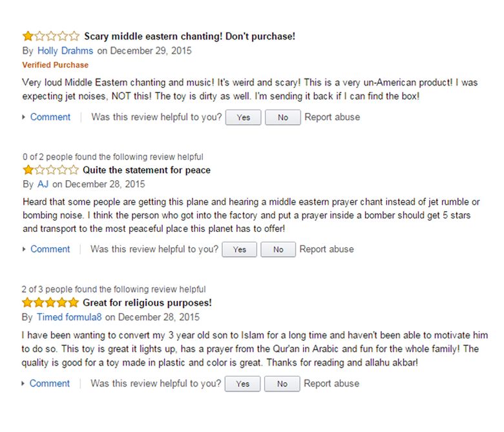504x432 pixels.
Task: Expand Comment arrow under AJ's review
Action: 24,249
